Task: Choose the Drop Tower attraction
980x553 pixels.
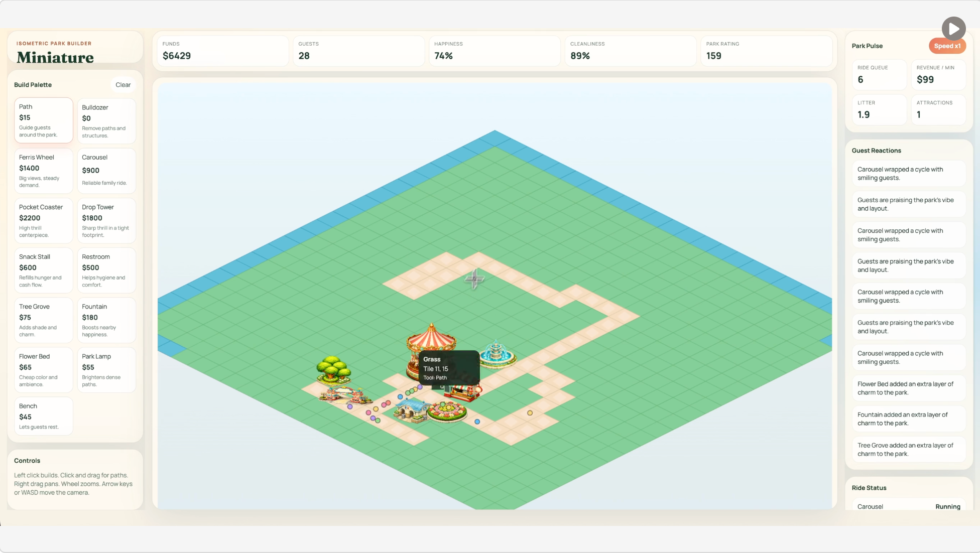Action: (x=106, y=220)
